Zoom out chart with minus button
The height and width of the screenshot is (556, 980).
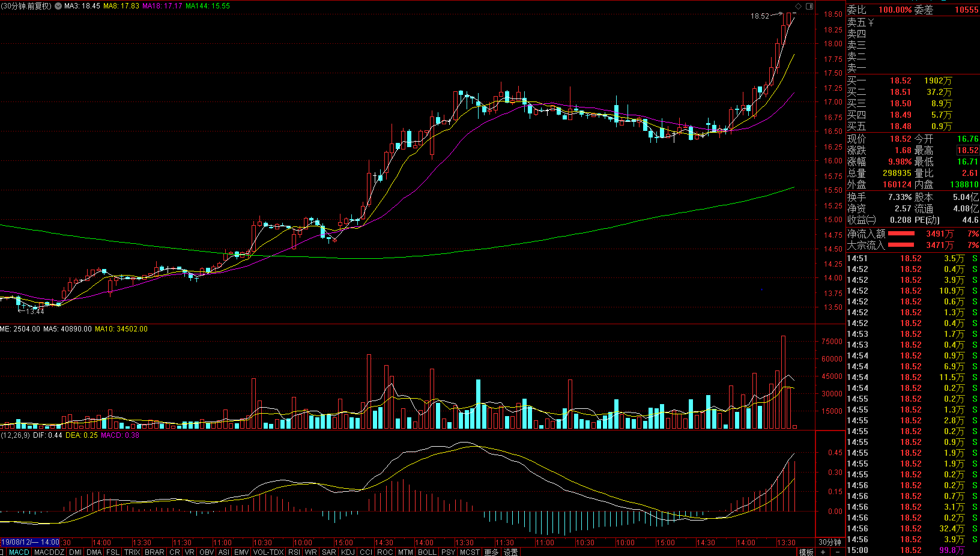click(x=838, y=552)
